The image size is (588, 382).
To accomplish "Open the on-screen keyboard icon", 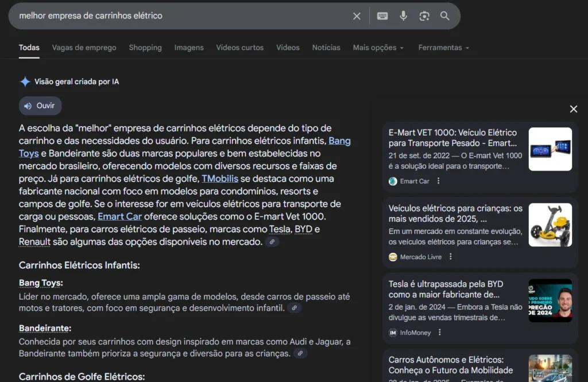I will 382,16.
